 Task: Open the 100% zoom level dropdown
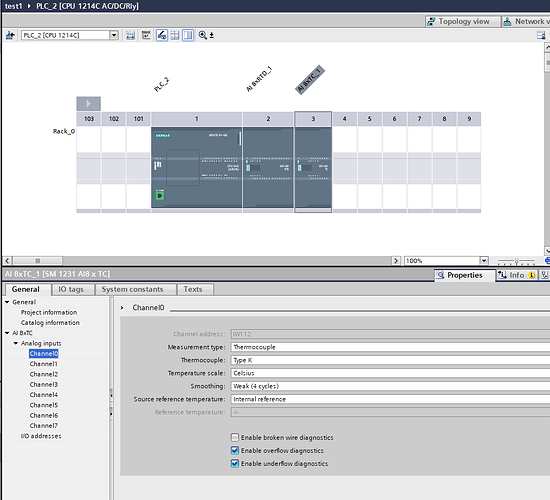484,261
